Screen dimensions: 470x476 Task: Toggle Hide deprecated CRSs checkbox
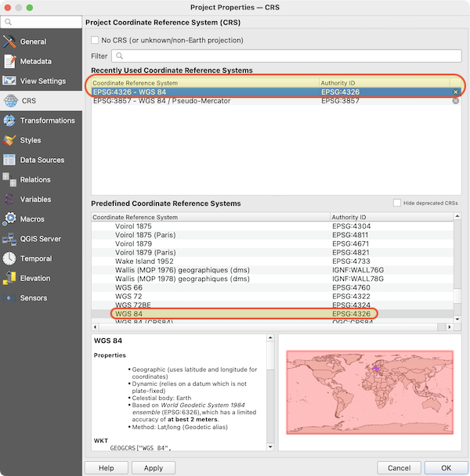coord(397,203)
